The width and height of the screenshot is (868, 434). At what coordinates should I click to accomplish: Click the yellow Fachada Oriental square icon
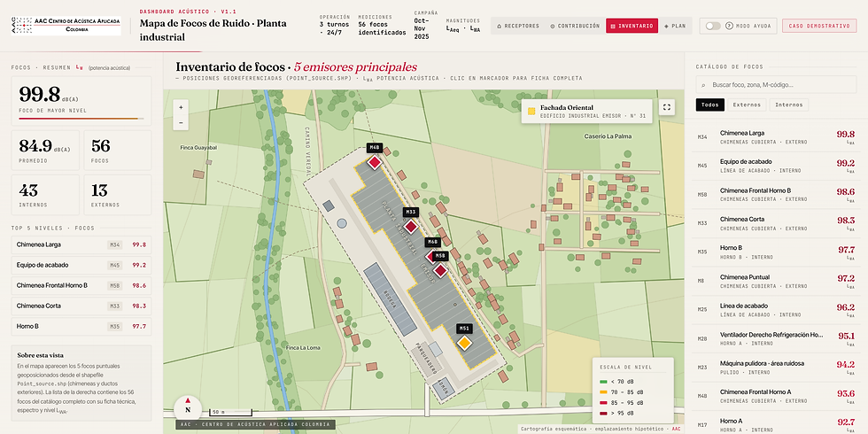tap(531, 111)
